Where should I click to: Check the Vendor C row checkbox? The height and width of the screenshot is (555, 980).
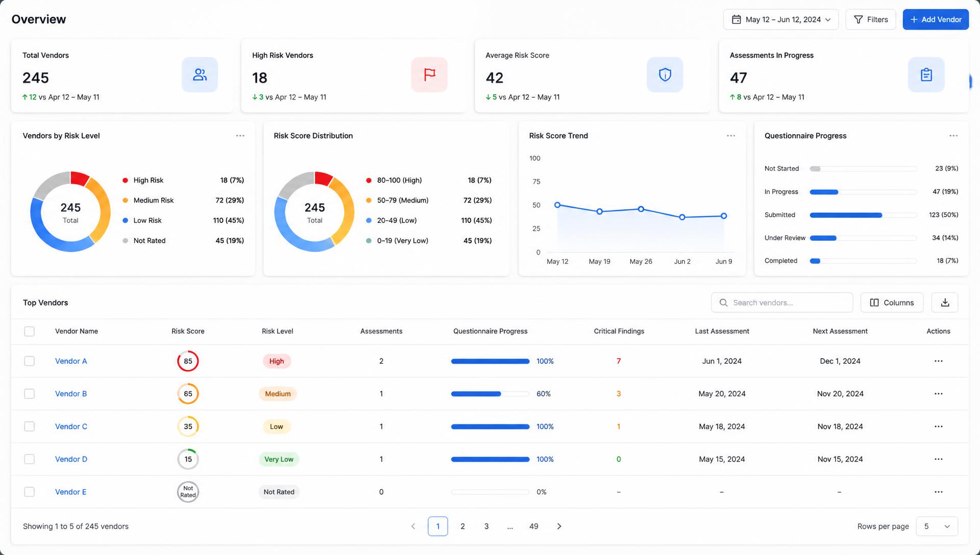coord(30,426)
